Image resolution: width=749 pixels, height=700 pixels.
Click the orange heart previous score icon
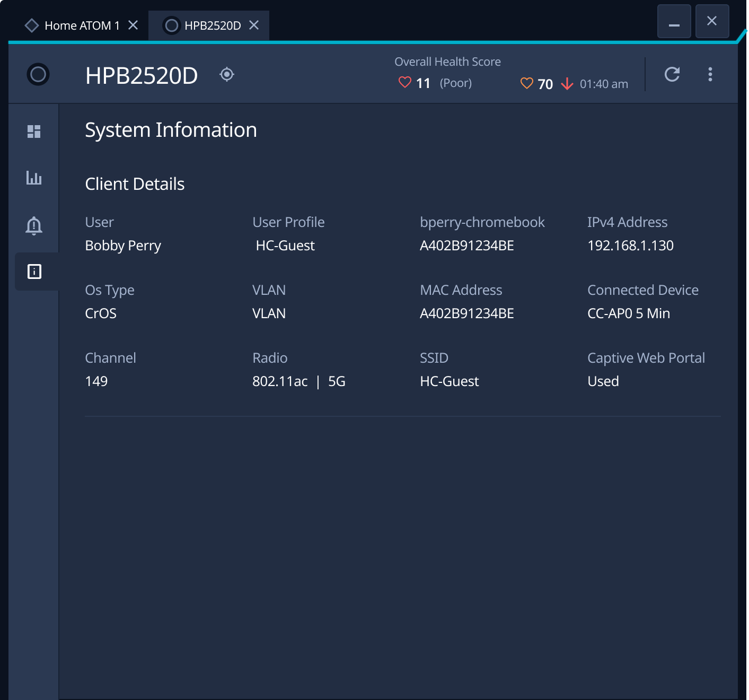(x=527, y=84)
